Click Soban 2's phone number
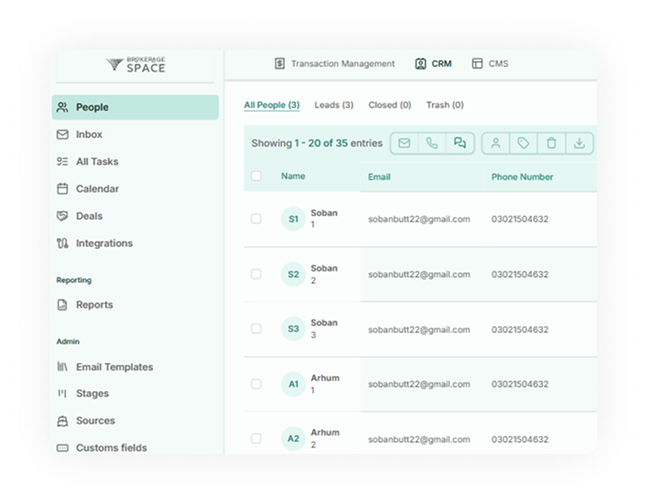This screenshot has width=647, height=504. pyautogui.click(x=520, y=274)
